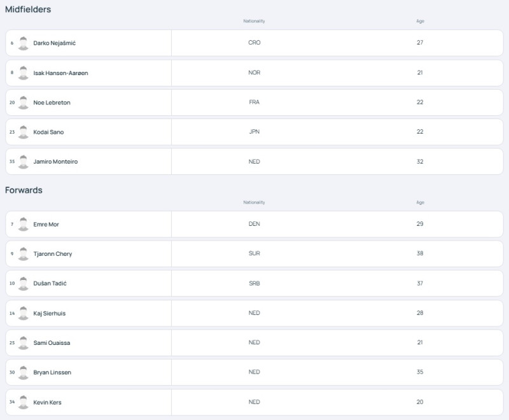The height and width of the screenshot is (420, 509).
Task: Click the Midfielders Age column header
Action: coord(420,21)
